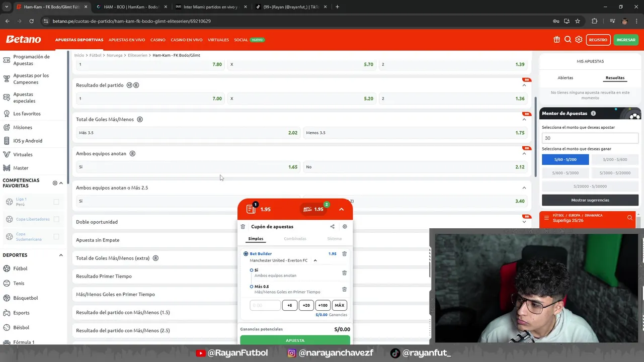Click Mentor de Apuestas amount field
The height and width of the screenshot is (362, 644).
pyautogui.click(x=590, y=138)
